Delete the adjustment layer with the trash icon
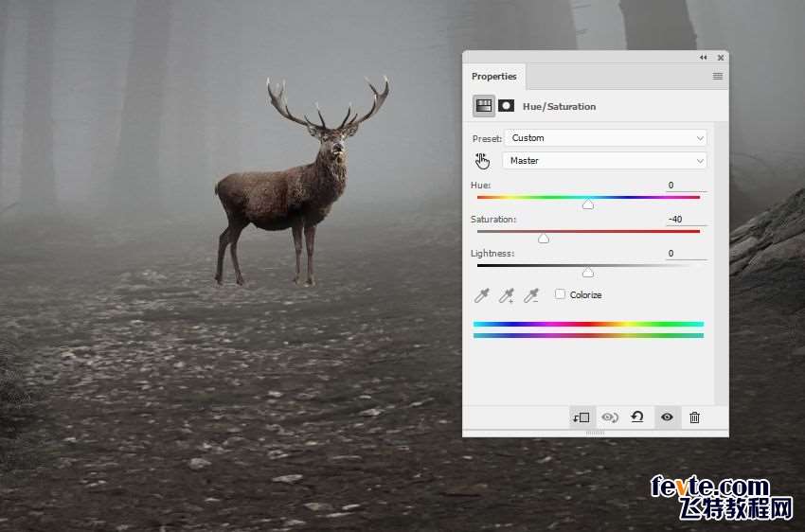The width and height of the screenshot is (805, 532). (694, 417)
